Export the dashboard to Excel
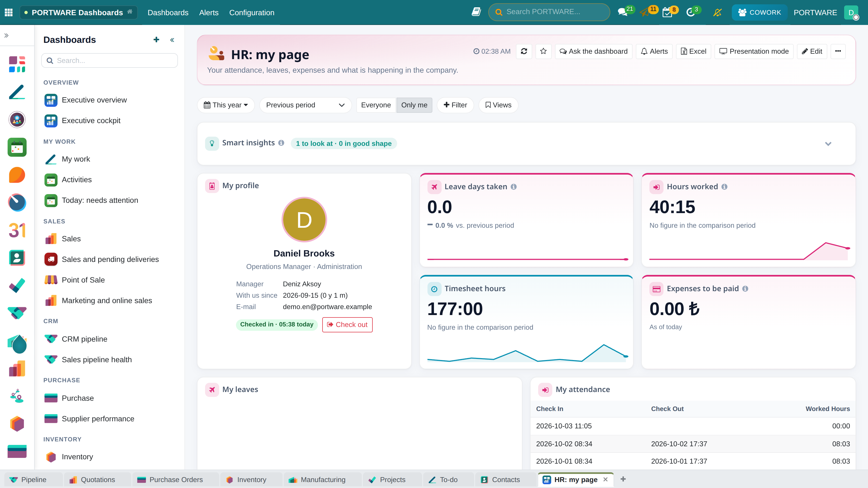This screenshot has height=488, width=868. coord(693,51)
